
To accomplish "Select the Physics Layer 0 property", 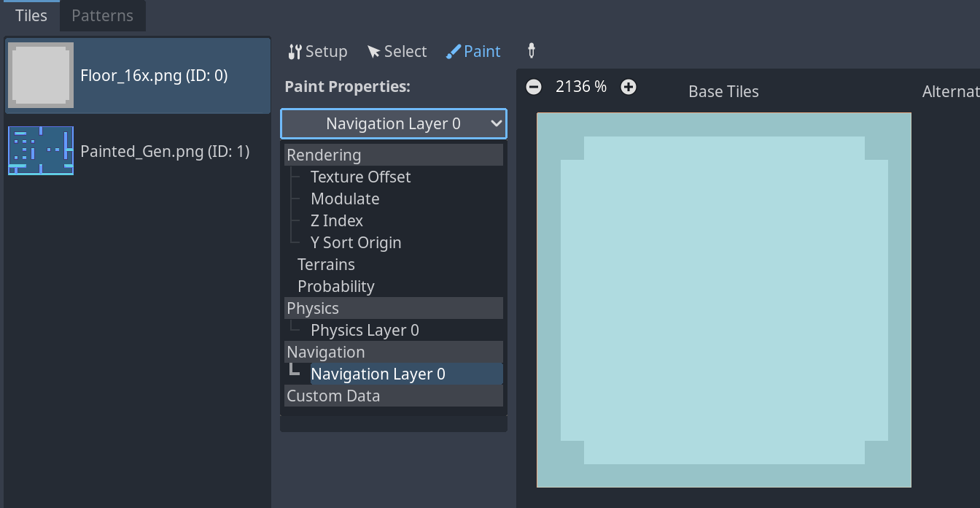I will pyautogui.click(x=364, y=330).
